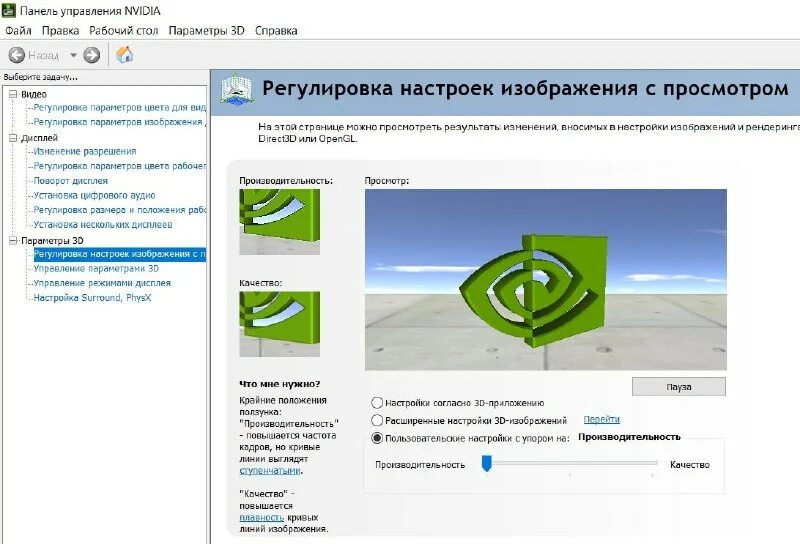Screen dimensions: 800x544
Task: Select 'Пользовательские настройки с упором на' radio button
Action: point(377,438)
